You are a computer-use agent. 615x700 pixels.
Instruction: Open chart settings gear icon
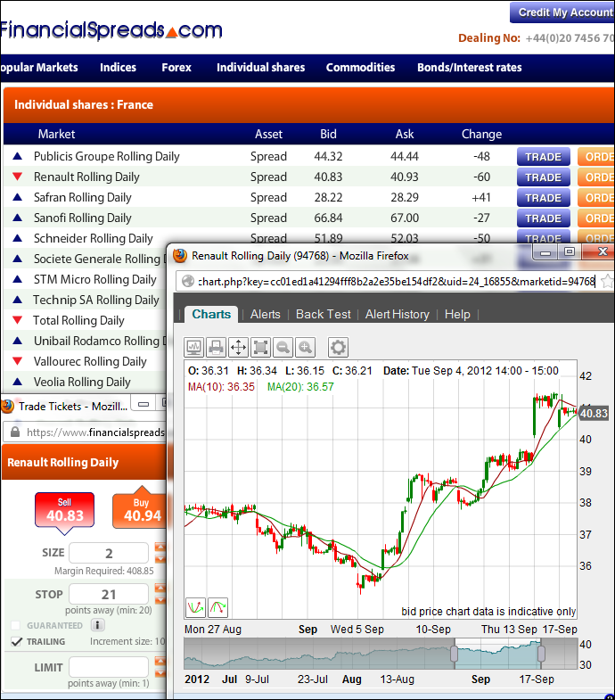[x=338, y=347]
